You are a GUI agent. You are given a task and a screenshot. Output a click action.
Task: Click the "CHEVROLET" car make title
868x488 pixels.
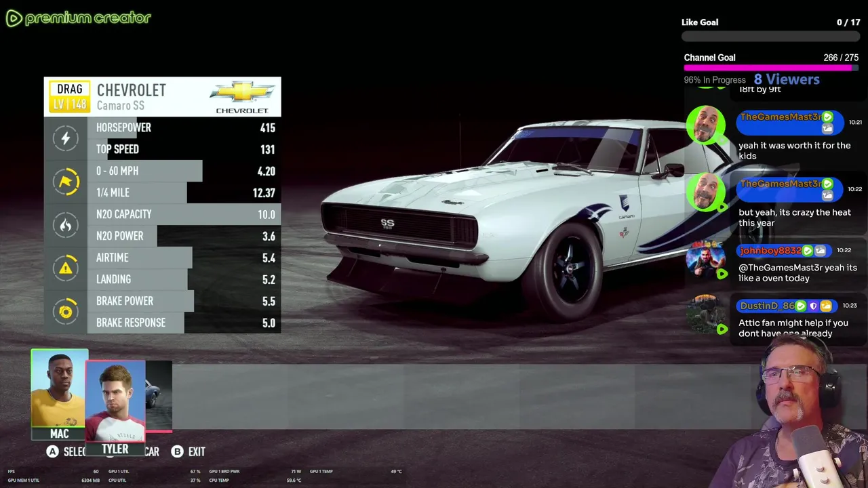pyautogui.click(x=132, y=90)
